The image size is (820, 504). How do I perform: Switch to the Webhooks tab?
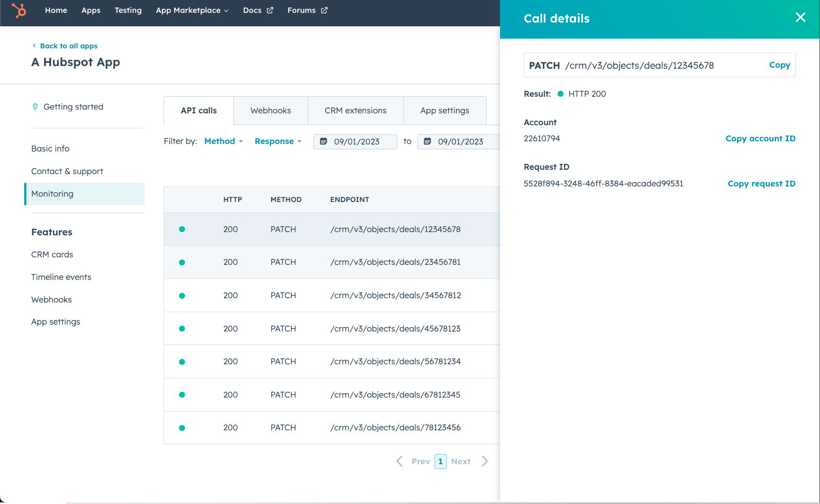270,111
